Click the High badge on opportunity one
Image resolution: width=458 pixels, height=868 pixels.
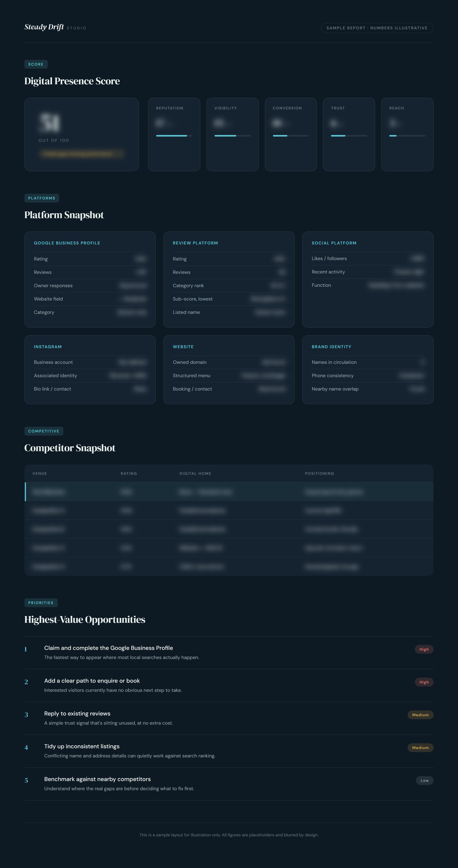point(424,649)
